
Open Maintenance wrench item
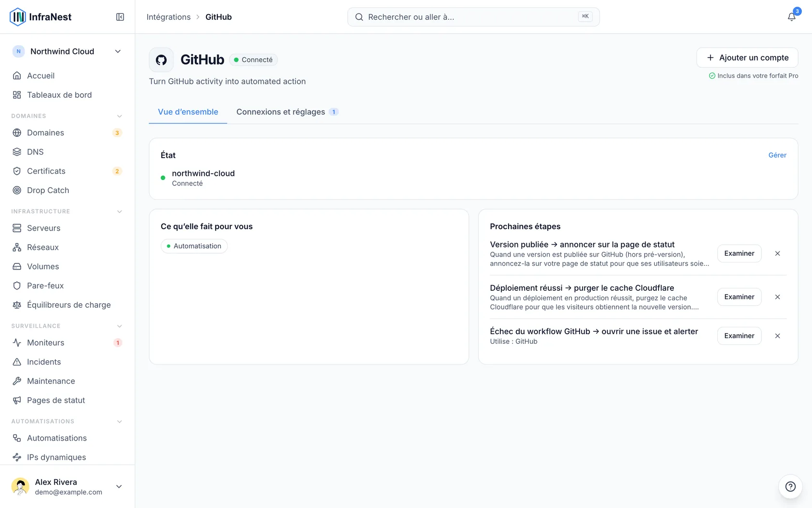[67, 381]
